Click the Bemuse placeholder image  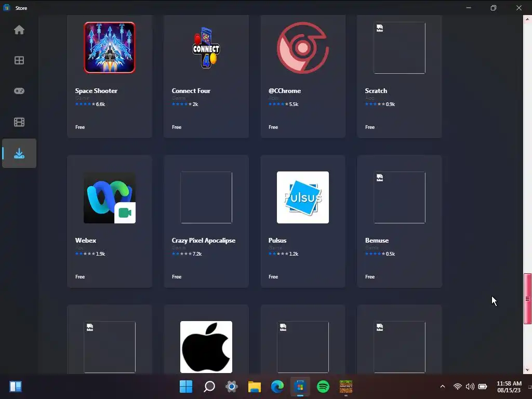click(x=400, y=197)
